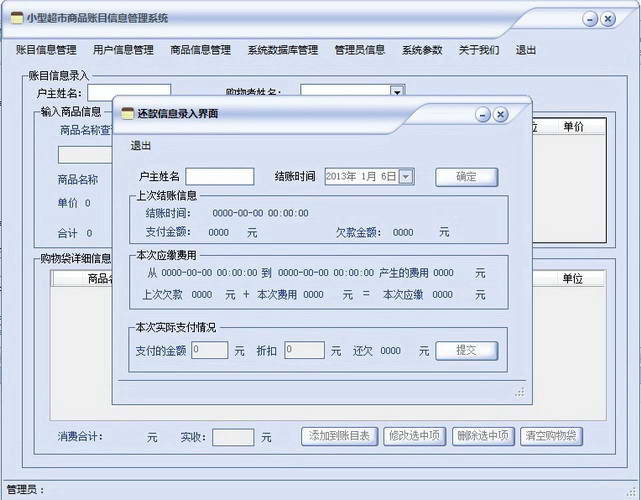641x500 pixels.
Task: Open the 商品信息管理 menu
Action: pyautogui.click(x=200, y=50)
